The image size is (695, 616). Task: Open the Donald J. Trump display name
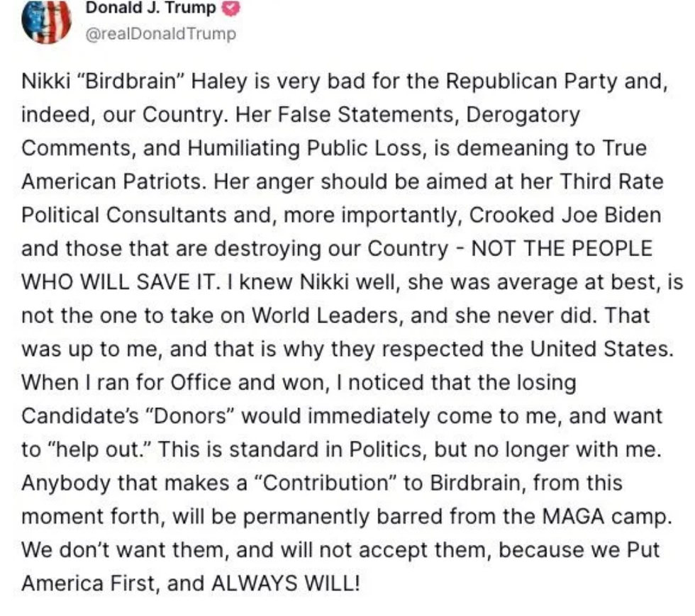[150, 9]
